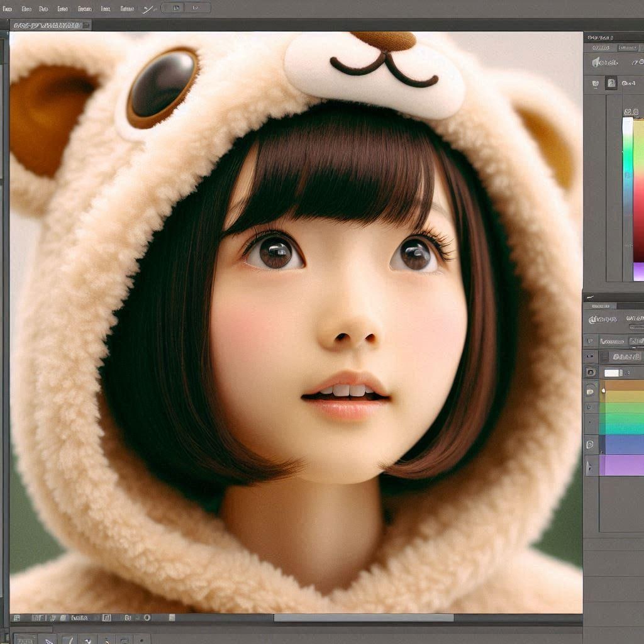Select the blue layer row
The image size is (644, 644).
[622, 445]
